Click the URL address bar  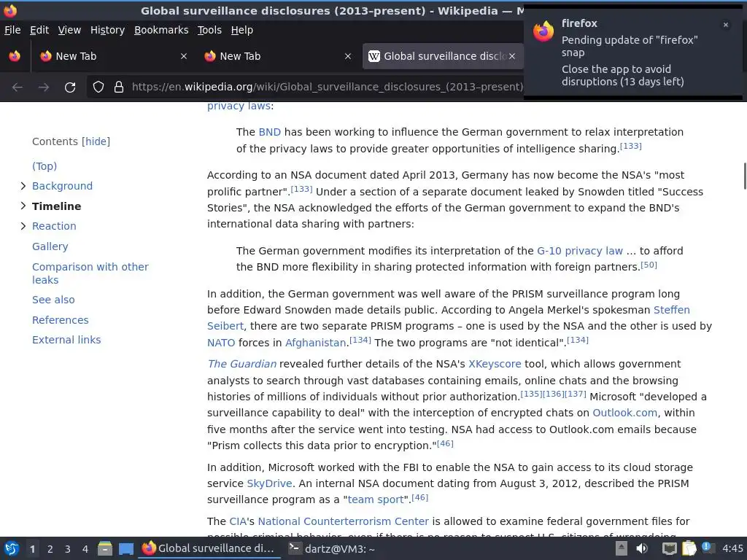(x=327, y=87)
